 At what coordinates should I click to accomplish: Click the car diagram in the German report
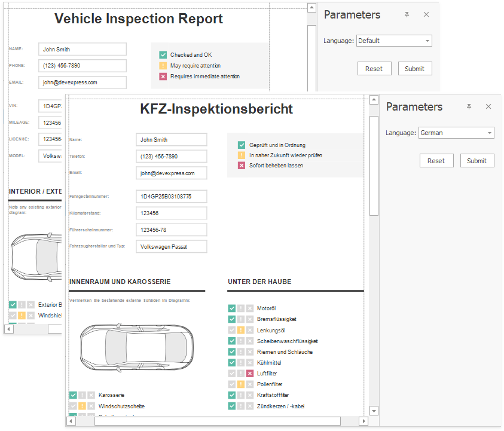click(x=137, y=347)
